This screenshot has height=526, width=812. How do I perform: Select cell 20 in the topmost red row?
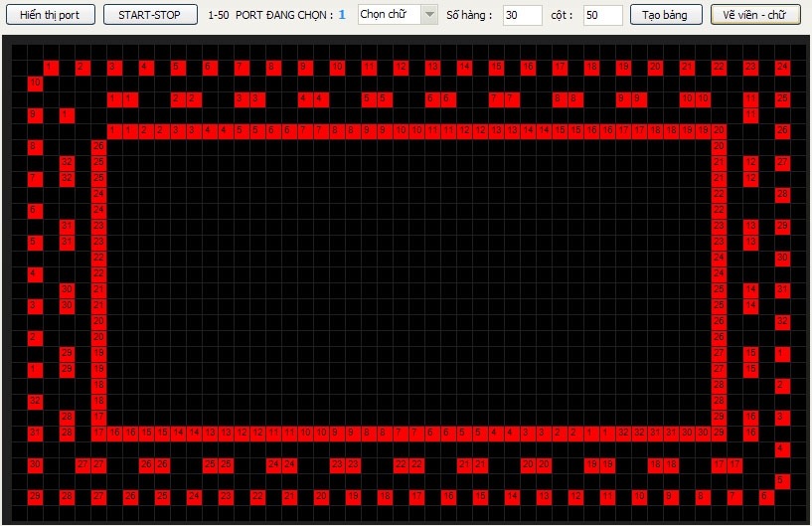tap(656, 67)
